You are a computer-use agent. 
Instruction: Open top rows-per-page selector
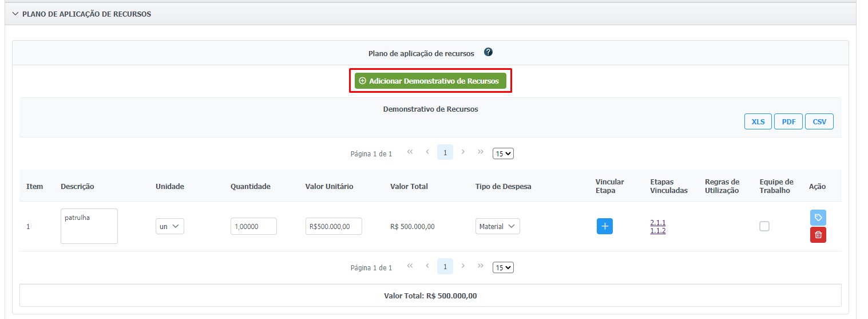503,153
